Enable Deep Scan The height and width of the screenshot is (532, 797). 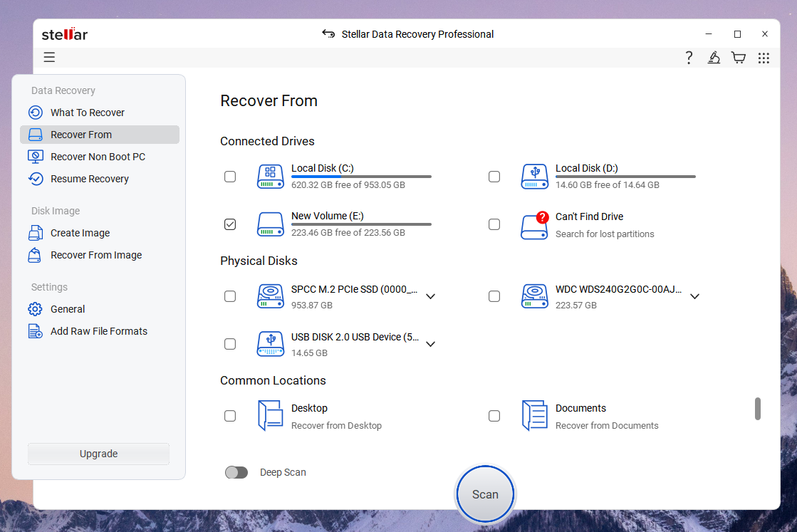click(236, 472)
